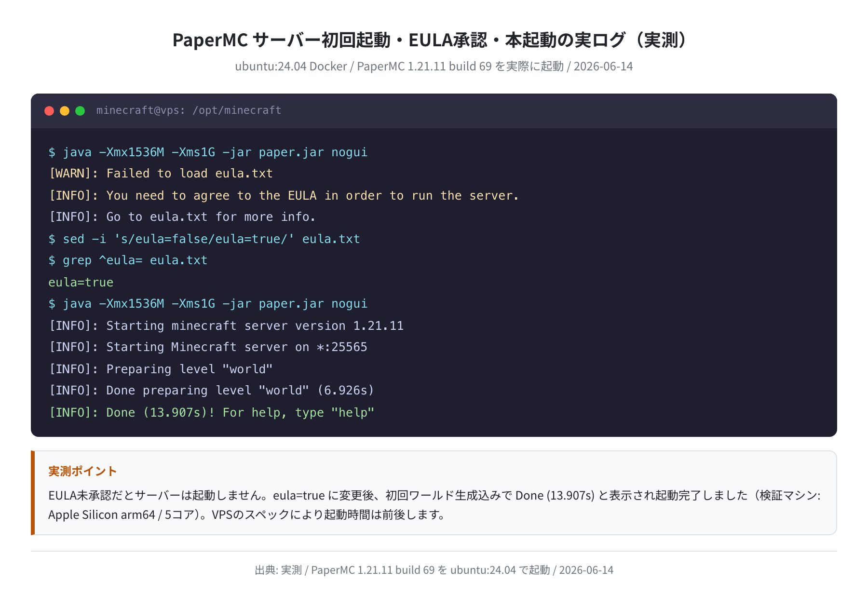
Task: Click the callout line starting Apple Silicon arm64
Action: [247, 515]
